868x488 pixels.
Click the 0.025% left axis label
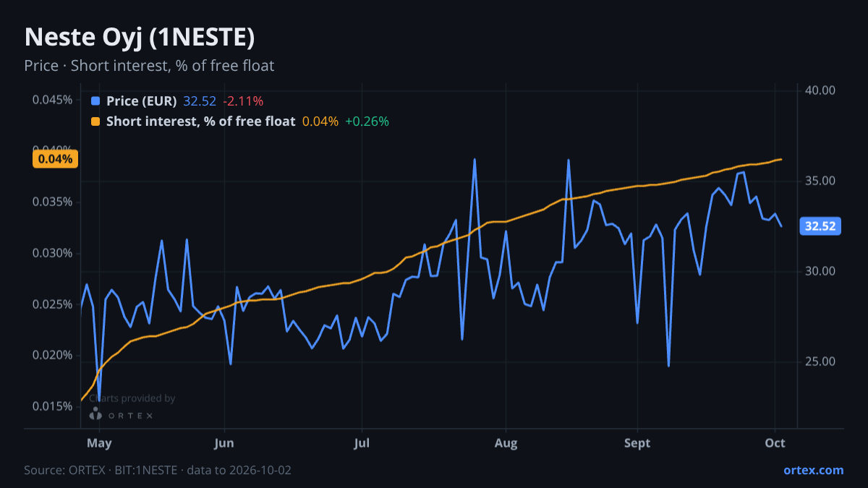[52, 304]
